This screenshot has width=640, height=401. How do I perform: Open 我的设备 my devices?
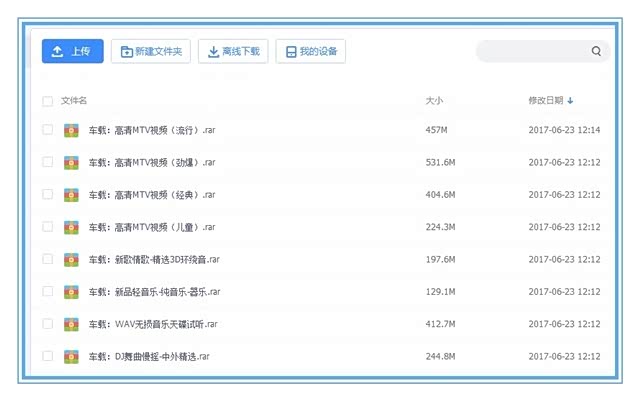pos(310,51)
